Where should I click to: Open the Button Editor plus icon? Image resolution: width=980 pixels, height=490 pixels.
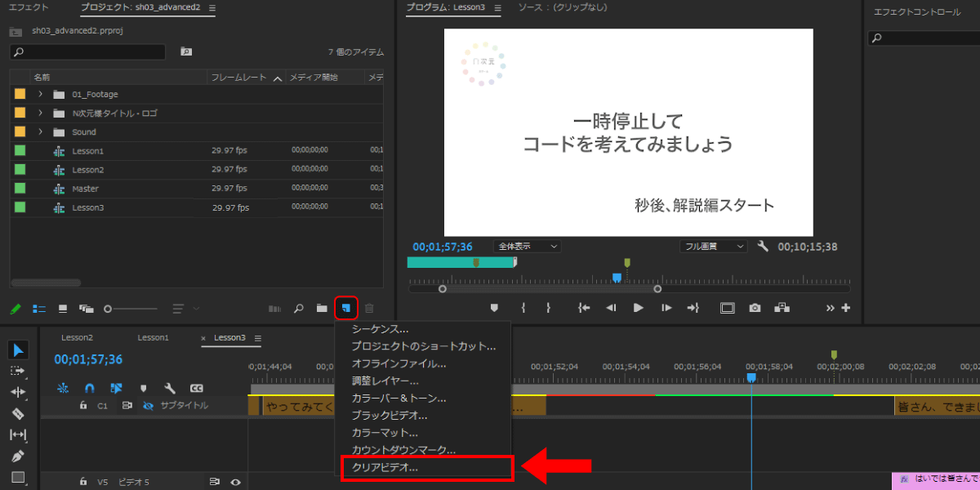pos(845,308)
